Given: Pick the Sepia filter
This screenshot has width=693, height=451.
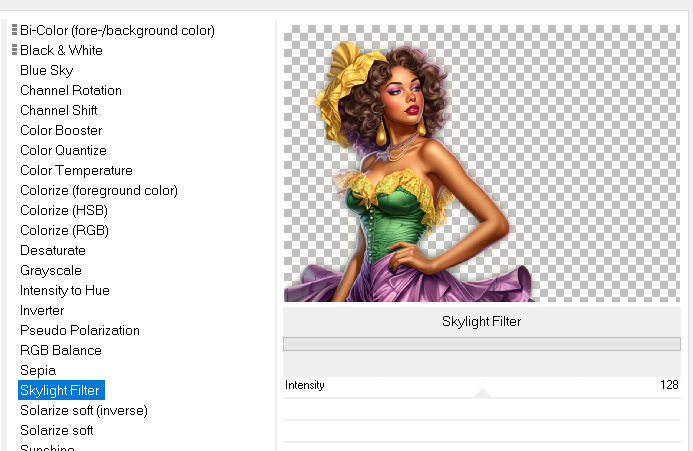Looking at the screenshot, I should pyautogui.click(x=37, y=370).
